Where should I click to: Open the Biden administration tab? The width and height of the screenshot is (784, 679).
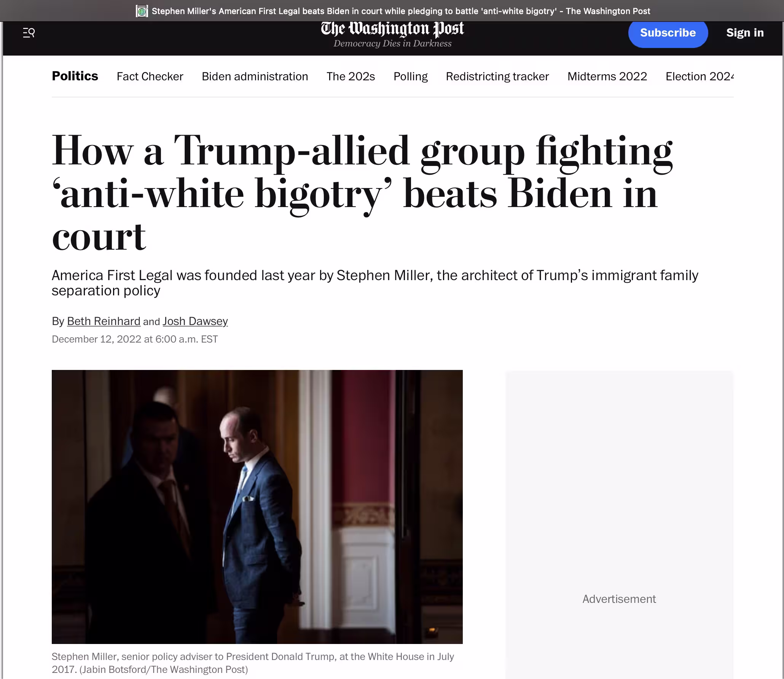click(x=255, y=77)
